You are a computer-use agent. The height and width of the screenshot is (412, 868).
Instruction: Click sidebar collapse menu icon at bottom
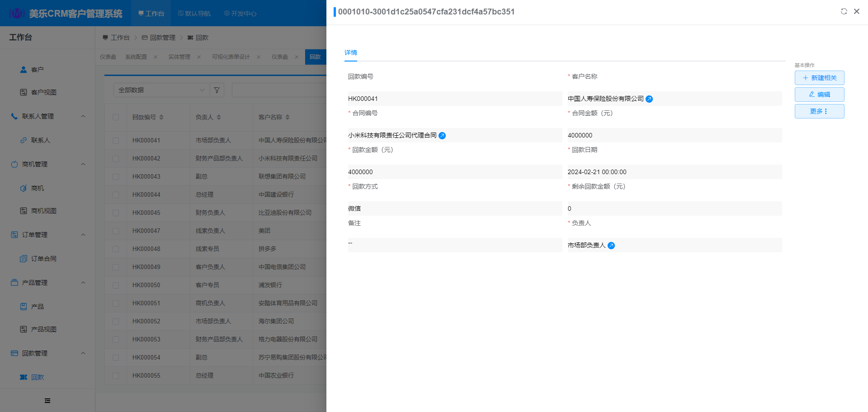47,401
